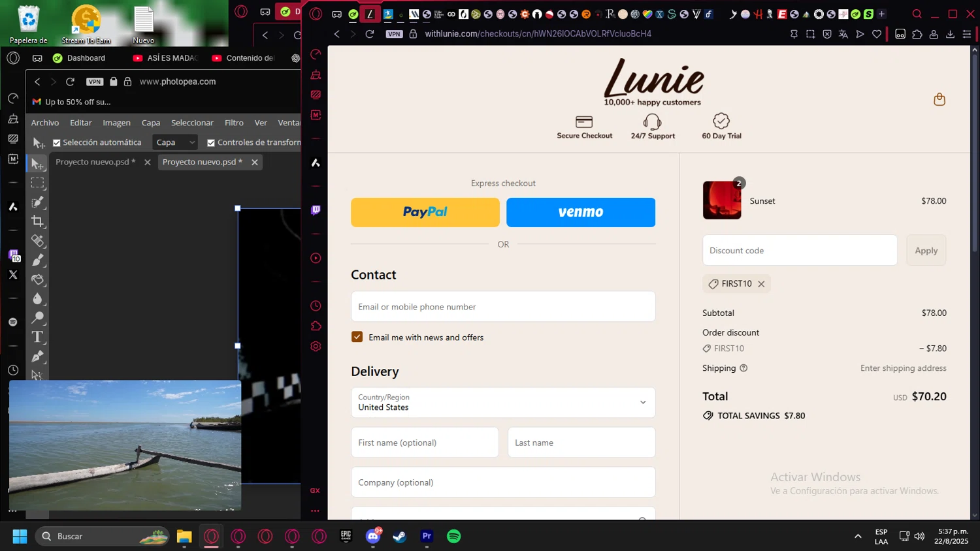
Task: Click the Email or mobile phone number field
Action: 503,307
